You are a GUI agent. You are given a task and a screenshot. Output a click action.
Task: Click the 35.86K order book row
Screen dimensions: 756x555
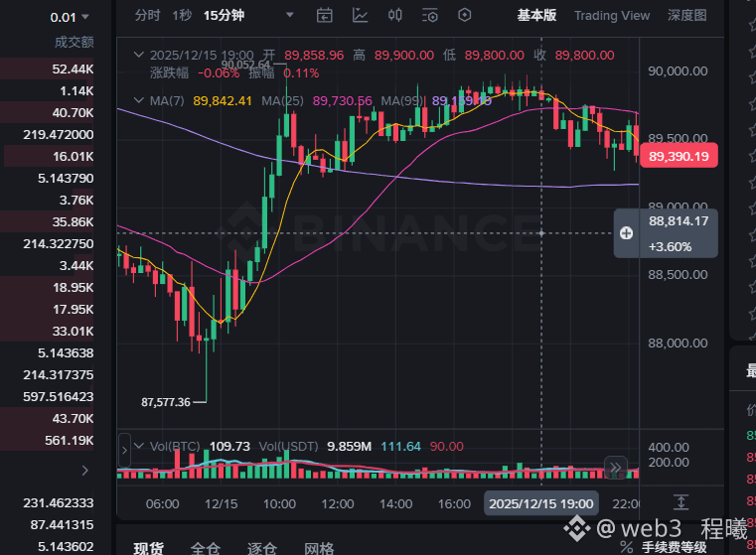(x=48, y=221)
